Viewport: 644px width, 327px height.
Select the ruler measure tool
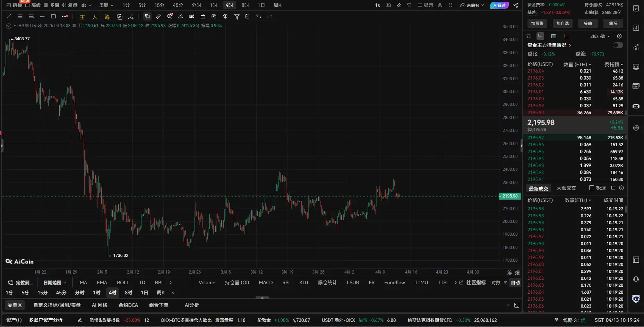coord(158,16)
